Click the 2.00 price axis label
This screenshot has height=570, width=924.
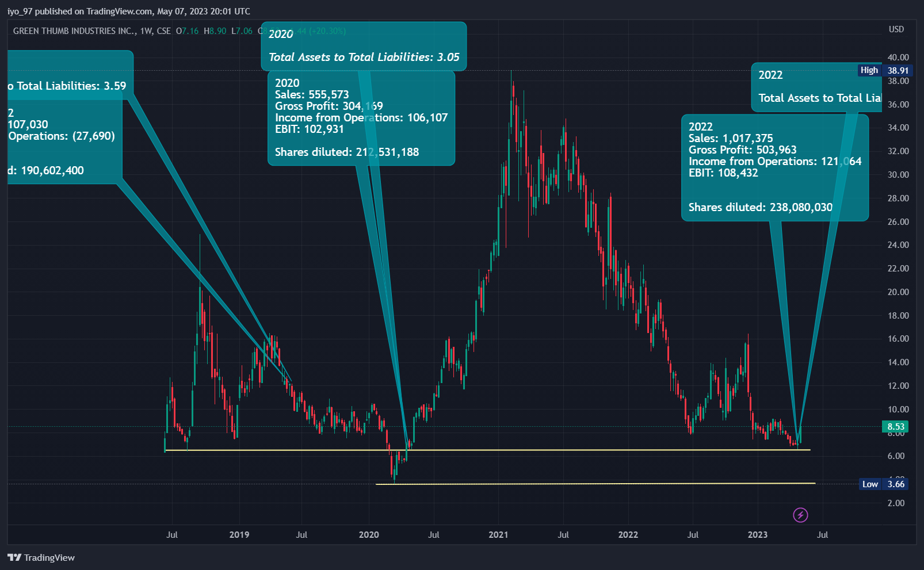pos(896,503)
